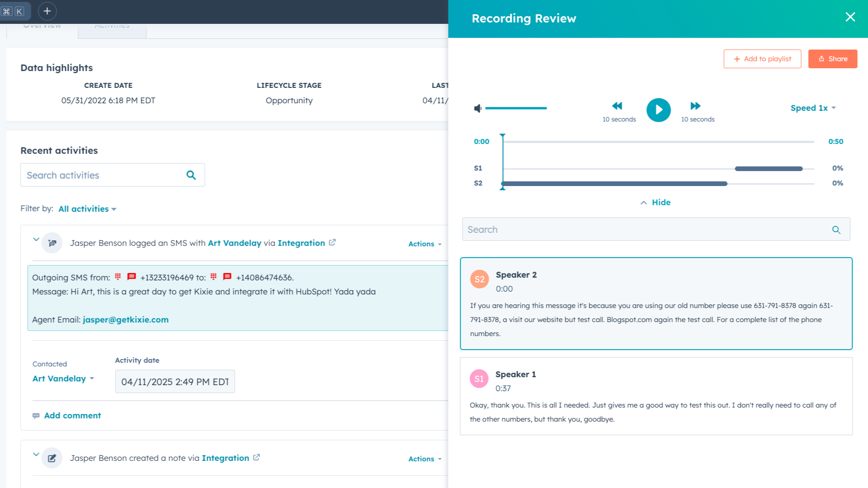Click the Search activities input field
The image size is (868, 488).
click(94, 175)
